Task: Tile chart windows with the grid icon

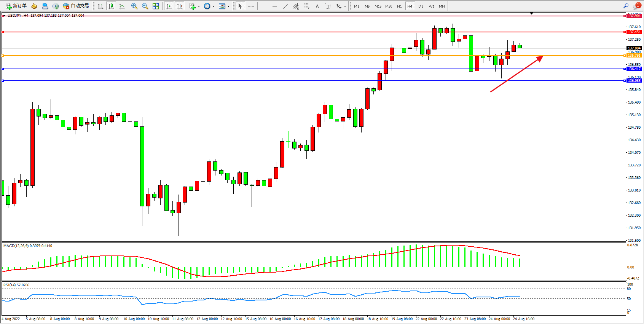Action: (x=156, y=6)
